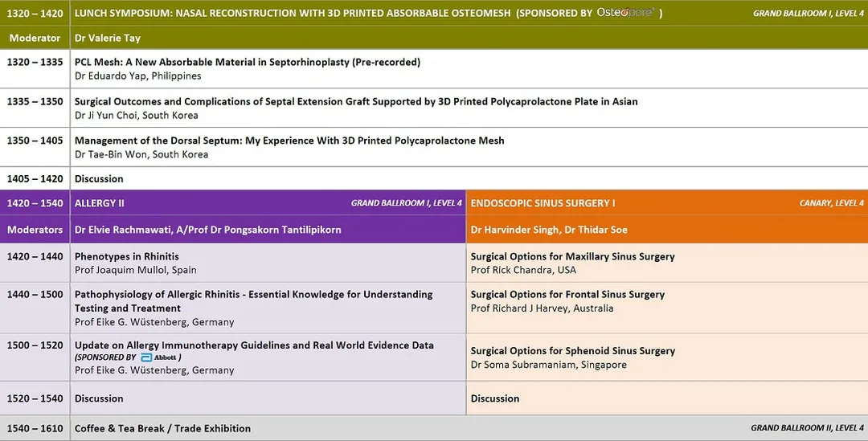Click the "1520 – 1540" time slot
The image size is (868, 441).
[35, 398]
